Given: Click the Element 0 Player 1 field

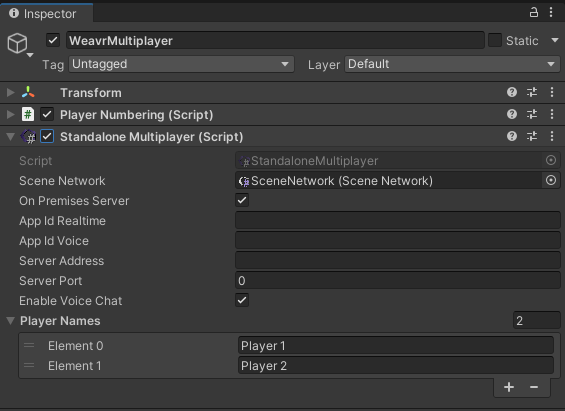Looking at the screenshot, I should tap(396, 345).
